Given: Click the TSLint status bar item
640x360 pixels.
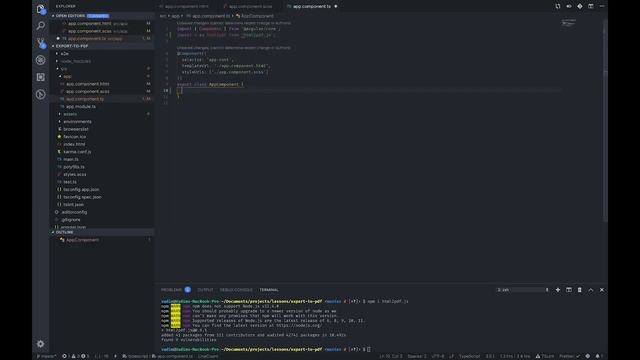Looking at the screenshot, I should (x=545, y=356).
